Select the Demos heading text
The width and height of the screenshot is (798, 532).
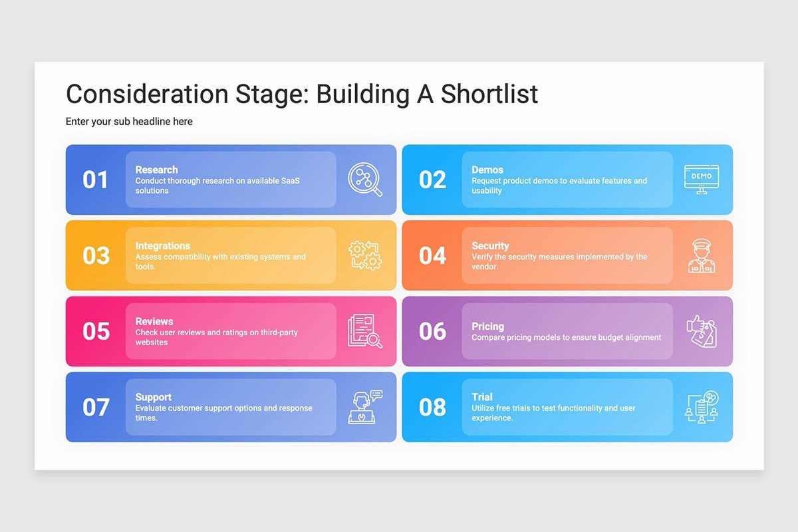[487, 170]
